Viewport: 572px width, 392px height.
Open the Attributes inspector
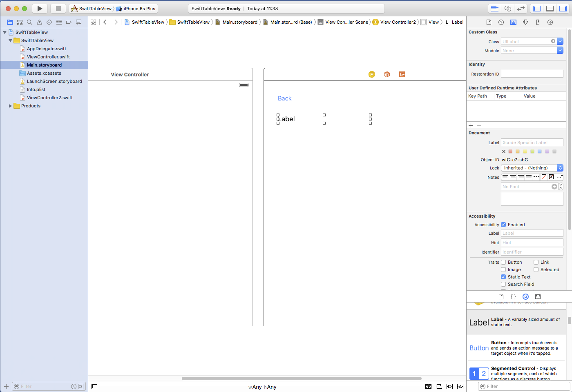click(x=525, y=22)
